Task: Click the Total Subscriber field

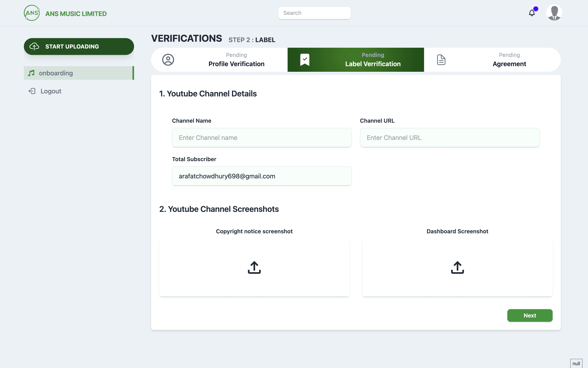Action: [x=262, y=176]
